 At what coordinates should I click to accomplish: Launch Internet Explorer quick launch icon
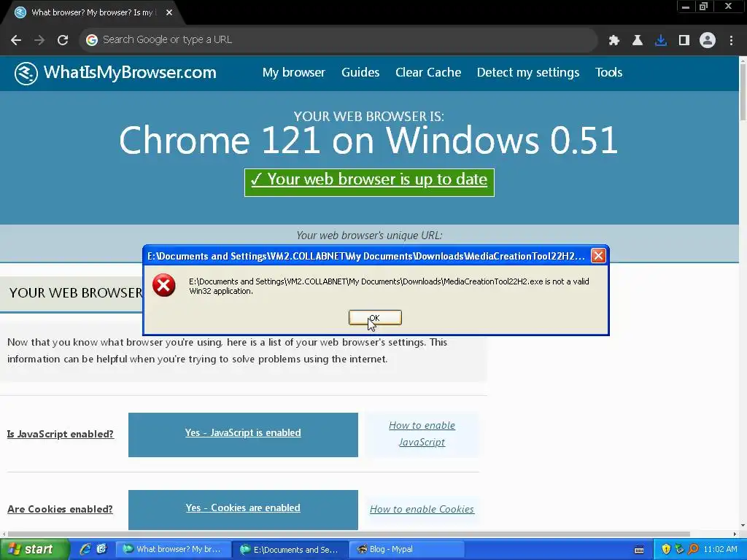(85, 549)
